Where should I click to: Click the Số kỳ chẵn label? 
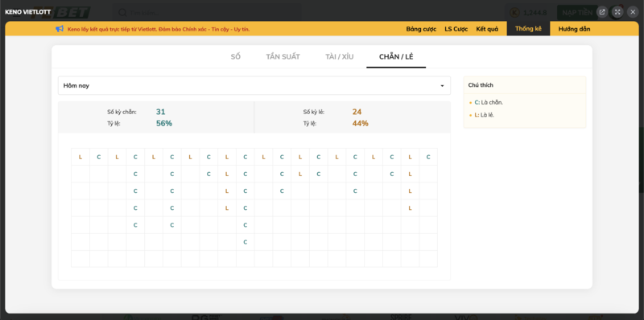122,112
